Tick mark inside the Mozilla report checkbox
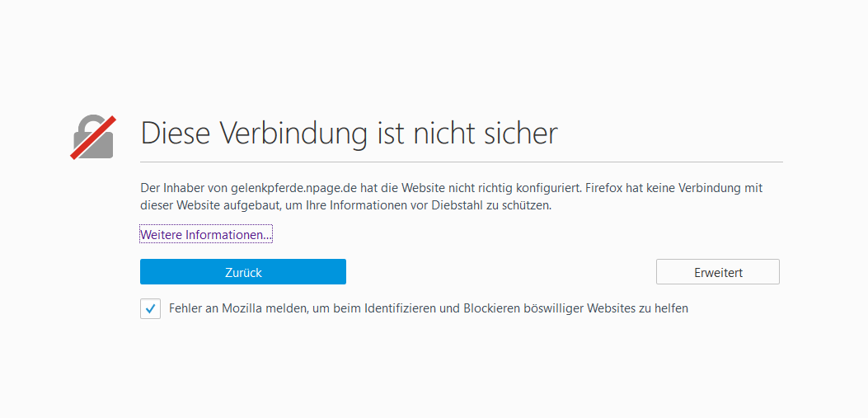 pyautogui.click(x=150, y=308)
